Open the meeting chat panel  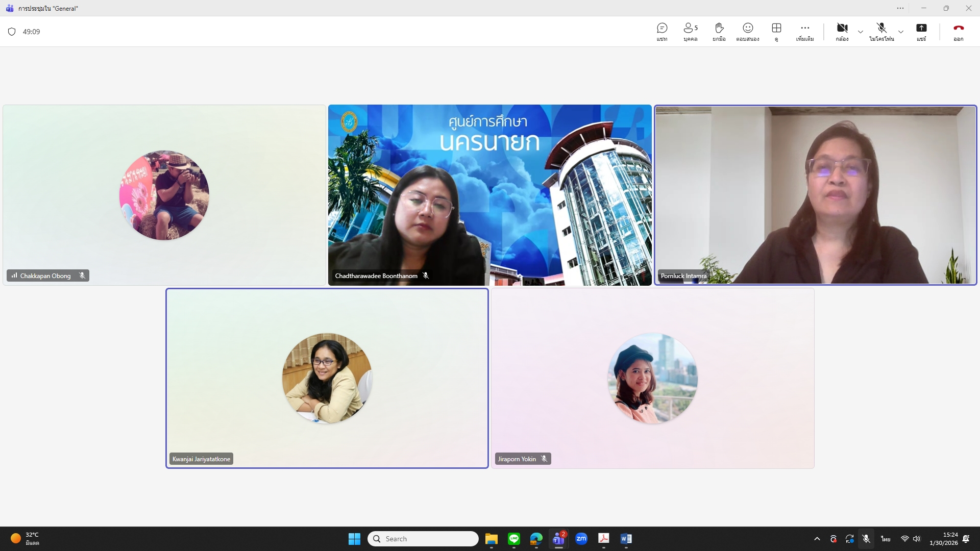click(662, 32)
